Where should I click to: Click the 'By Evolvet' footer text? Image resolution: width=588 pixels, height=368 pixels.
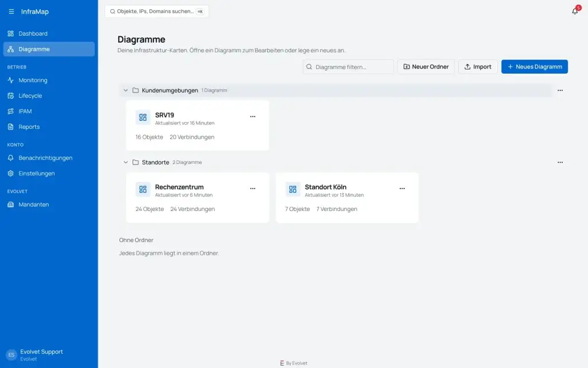(x=297, y=363)
